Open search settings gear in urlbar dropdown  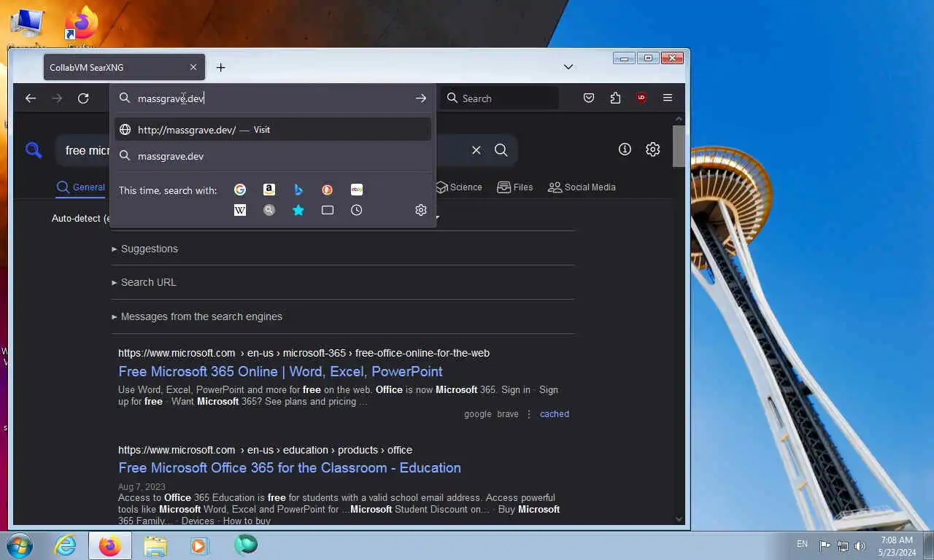point(421,210)
